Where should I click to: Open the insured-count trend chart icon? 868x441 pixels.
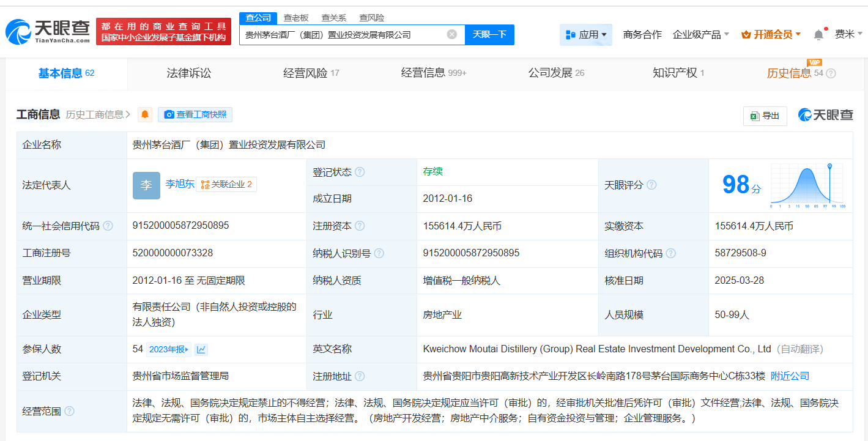(x=201, y=349)
